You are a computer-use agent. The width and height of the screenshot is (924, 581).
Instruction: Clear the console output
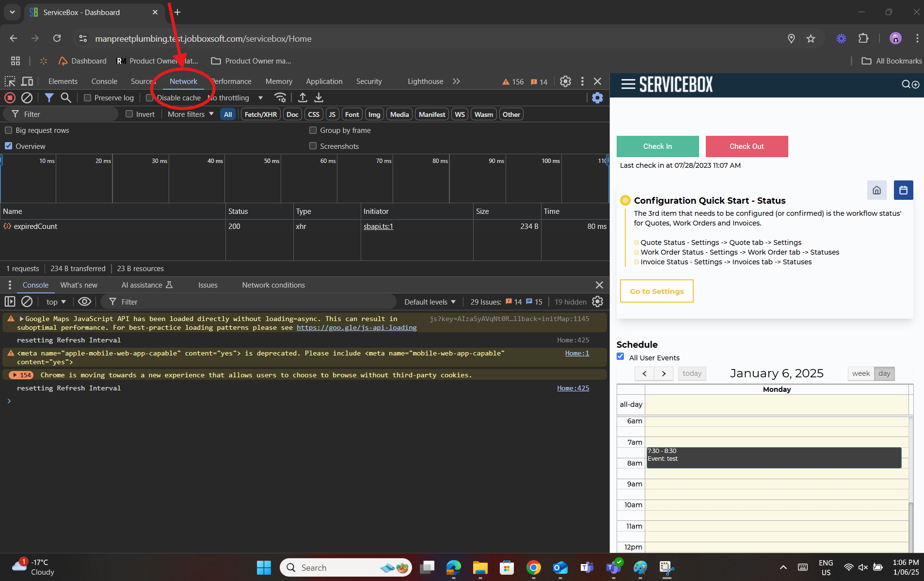coord(27,302)
